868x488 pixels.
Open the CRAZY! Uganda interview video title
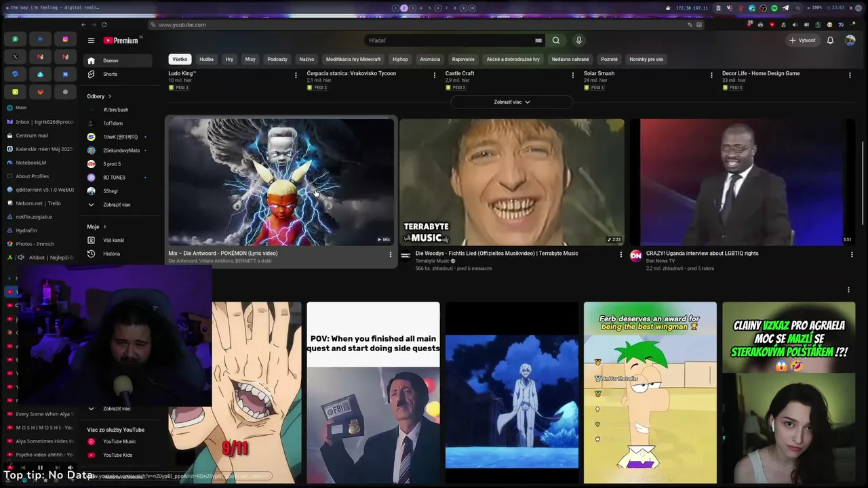tap(702, 253)
